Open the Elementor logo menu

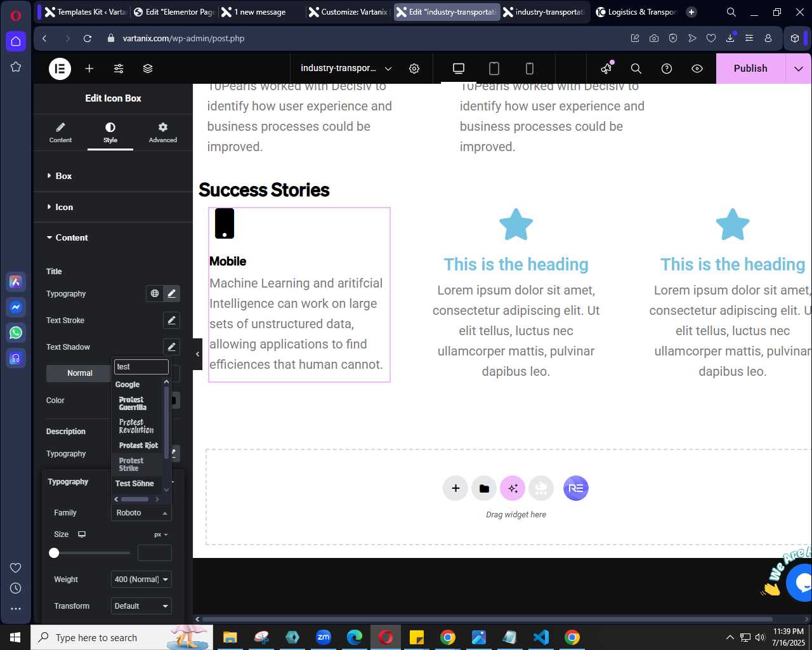pos(60,69)
